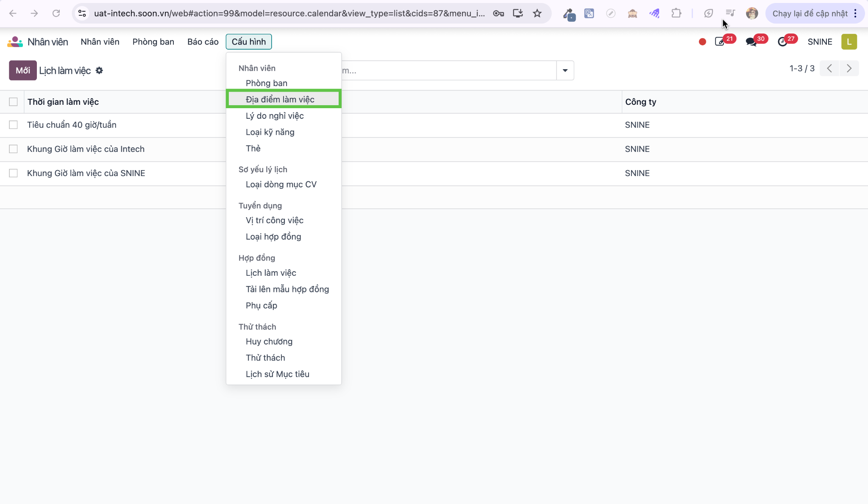Open SNINE company switcher
This screenshot has height=504, width=868.
820,42
